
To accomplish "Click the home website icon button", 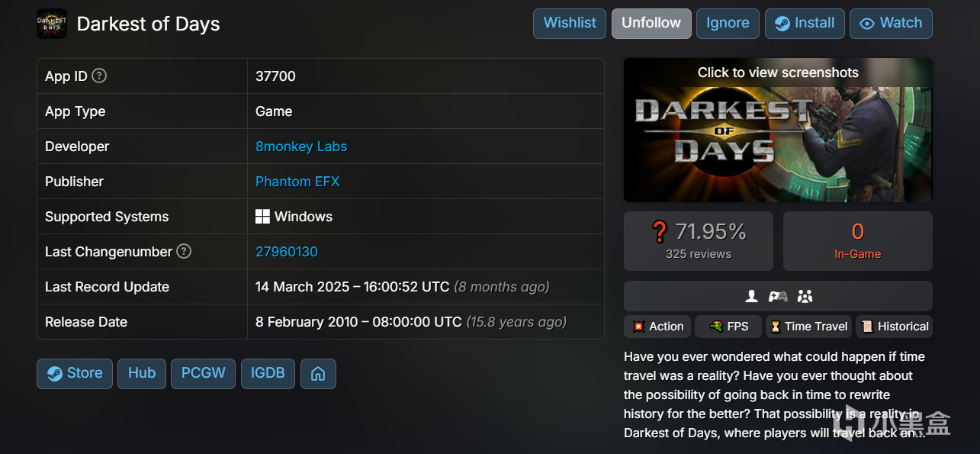I will (x=318, y=374).
